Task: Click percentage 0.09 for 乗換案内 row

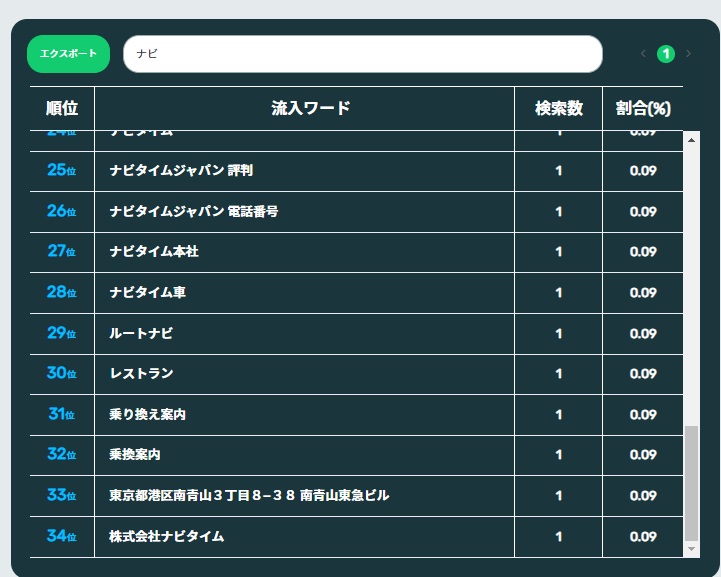Action: (643, 454)
